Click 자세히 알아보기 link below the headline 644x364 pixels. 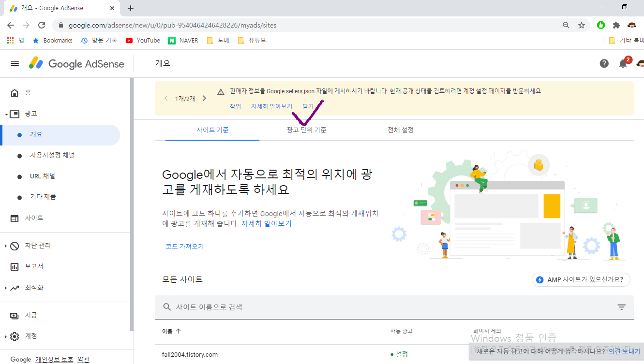click(266, 224)
